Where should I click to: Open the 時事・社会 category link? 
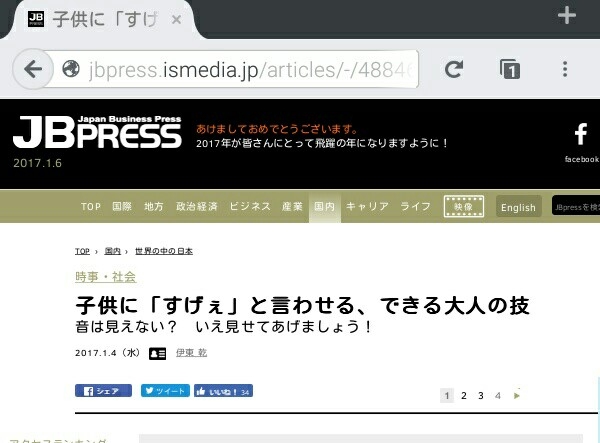106,277
